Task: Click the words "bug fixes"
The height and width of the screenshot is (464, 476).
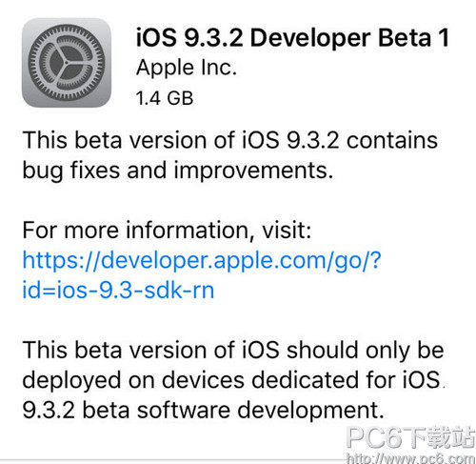Action: [x=71, y=171]
